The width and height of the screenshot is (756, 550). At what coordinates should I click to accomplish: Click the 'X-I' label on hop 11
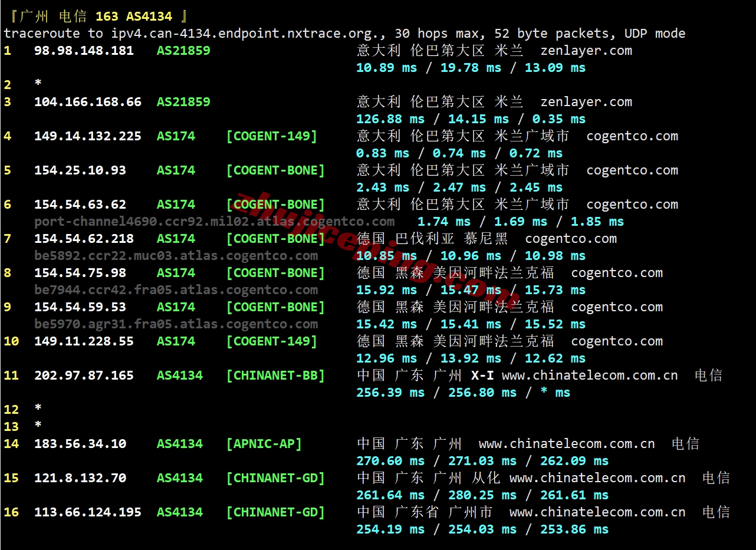482,376
